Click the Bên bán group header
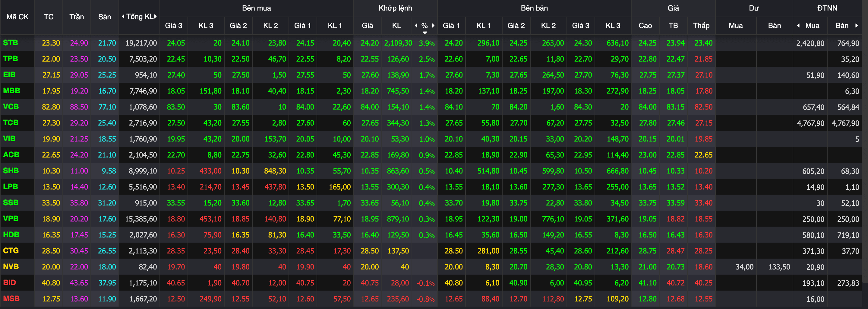Screen dimensions: 868x309 click(x=534, y=8)
